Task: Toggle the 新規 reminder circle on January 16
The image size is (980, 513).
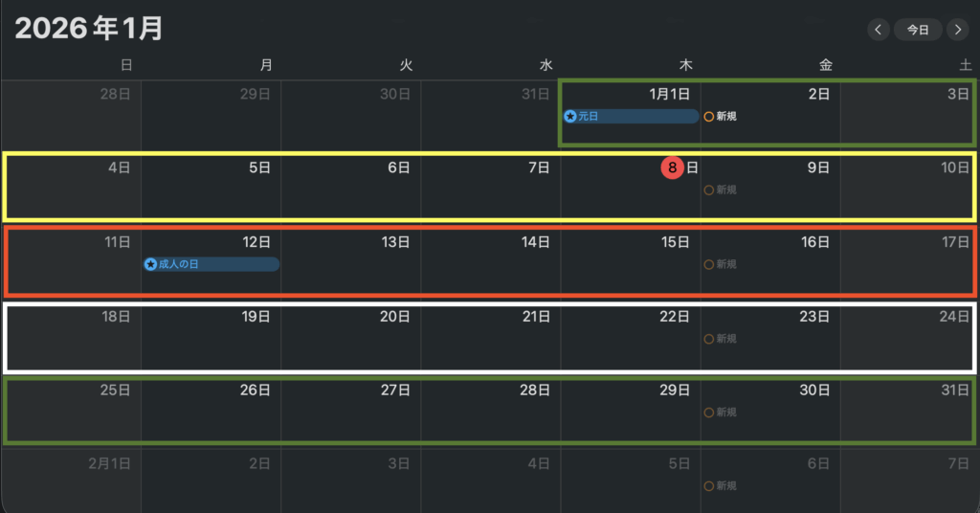Action: coord(708,264)
